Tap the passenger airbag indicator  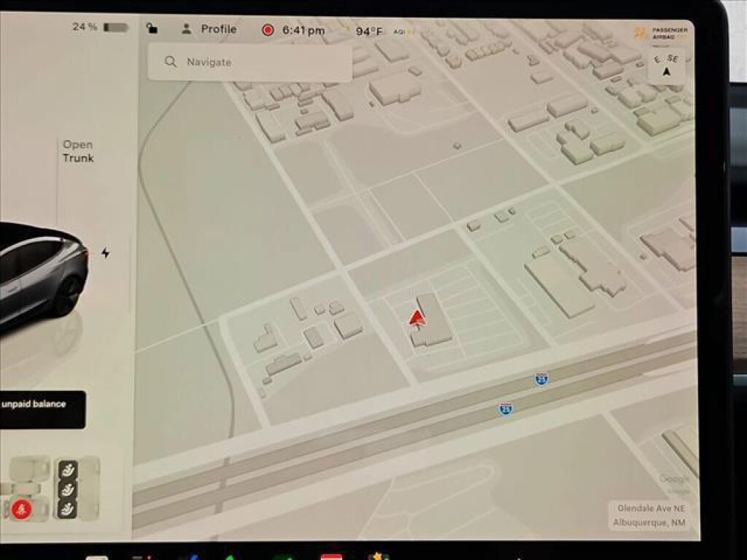(662, 34)
